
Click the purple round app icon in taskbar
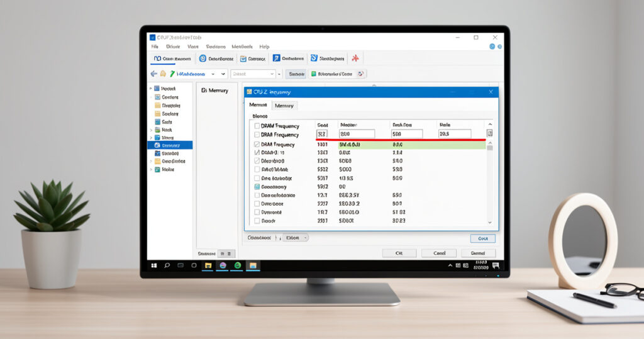223,265
